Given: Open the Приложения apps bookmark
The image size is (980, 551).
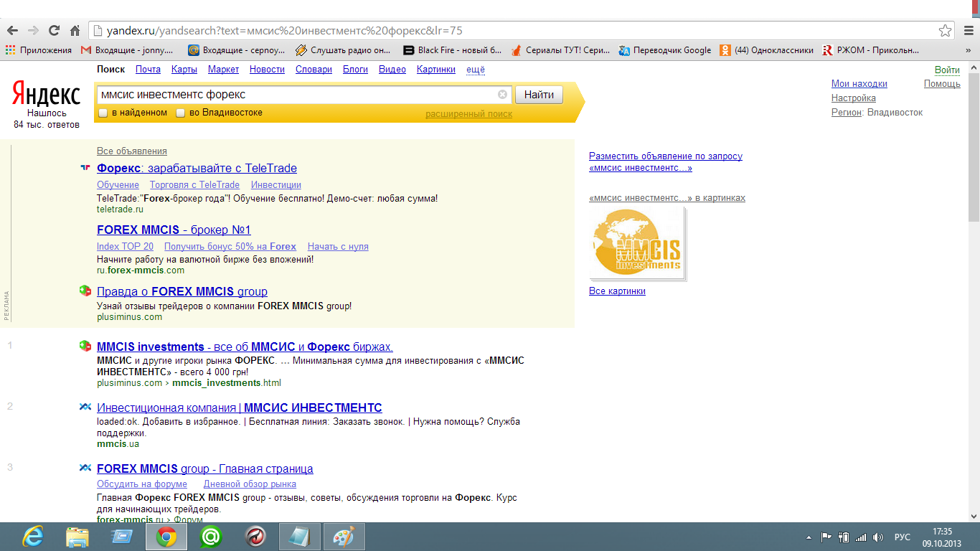Looking at the screenshot, I should tap(39, 50).
